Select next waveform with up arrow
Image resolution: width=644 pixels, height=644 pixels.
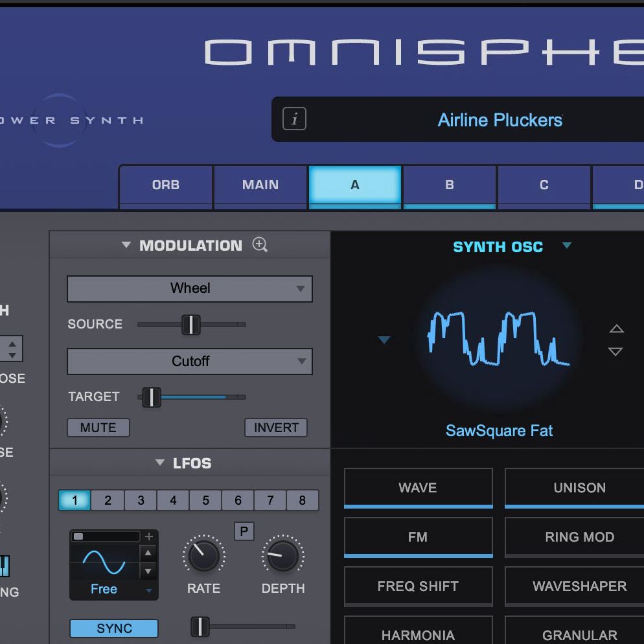[x=616, y=328]
